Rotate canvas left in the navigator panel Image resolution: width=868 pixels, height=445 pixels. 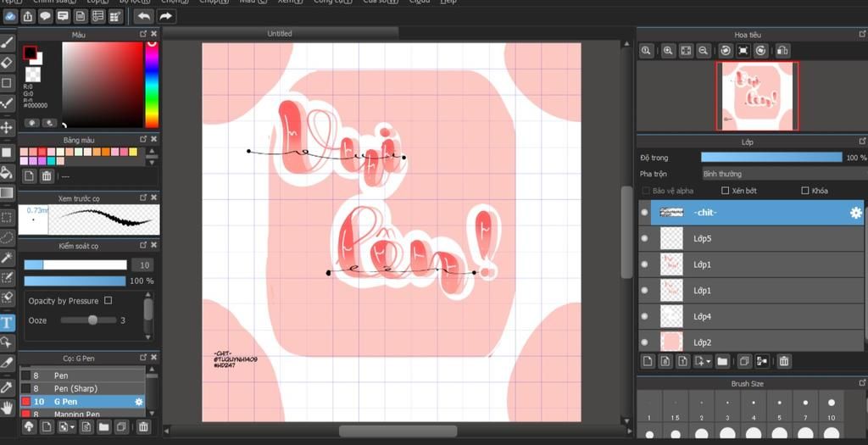[726, 50]
